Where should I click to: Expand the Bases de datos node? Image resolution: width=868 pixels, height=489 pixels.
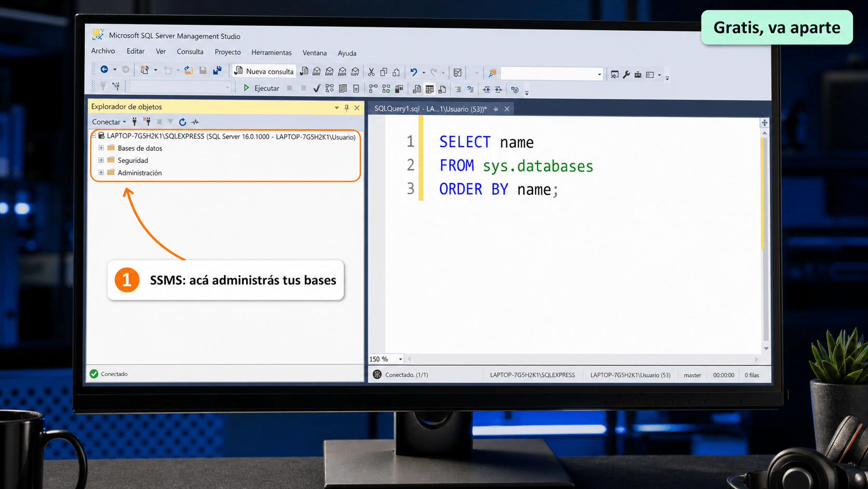click(x=101, y=148)
